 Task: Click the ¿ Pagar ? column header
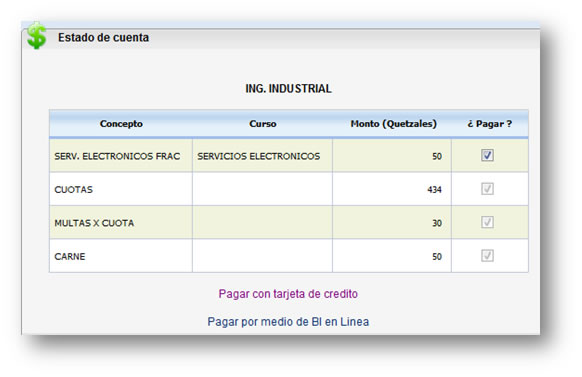490,124
